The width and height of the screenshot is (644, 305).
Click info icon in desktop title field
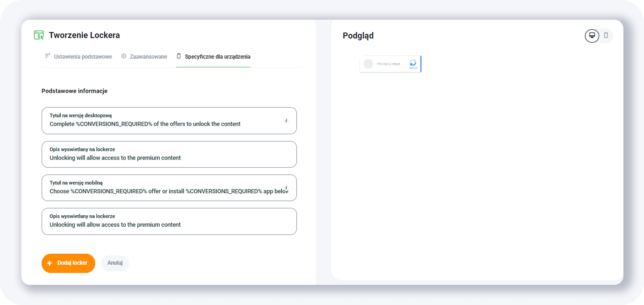pyautogui.click(x=286, y=120)
